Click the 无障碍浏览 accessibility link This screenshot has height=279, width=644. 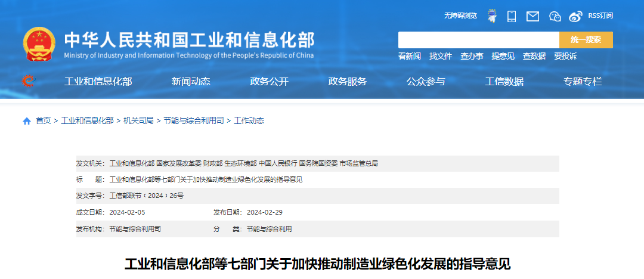(x=460, y=15)
